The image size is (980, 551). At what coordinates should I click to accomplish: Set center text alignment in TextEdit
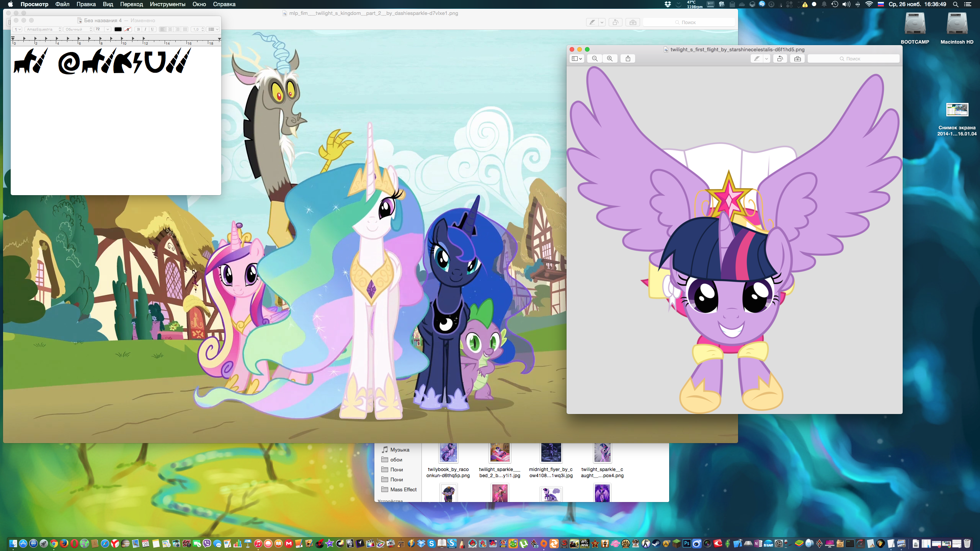point(170,29)
